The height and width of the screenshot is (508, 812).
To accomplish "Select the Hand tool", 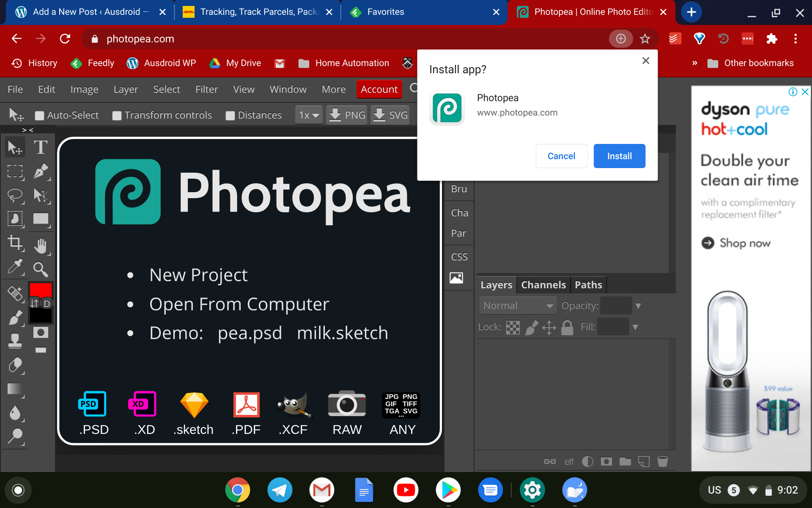I will pyautogui.click(x=41, y=246).
